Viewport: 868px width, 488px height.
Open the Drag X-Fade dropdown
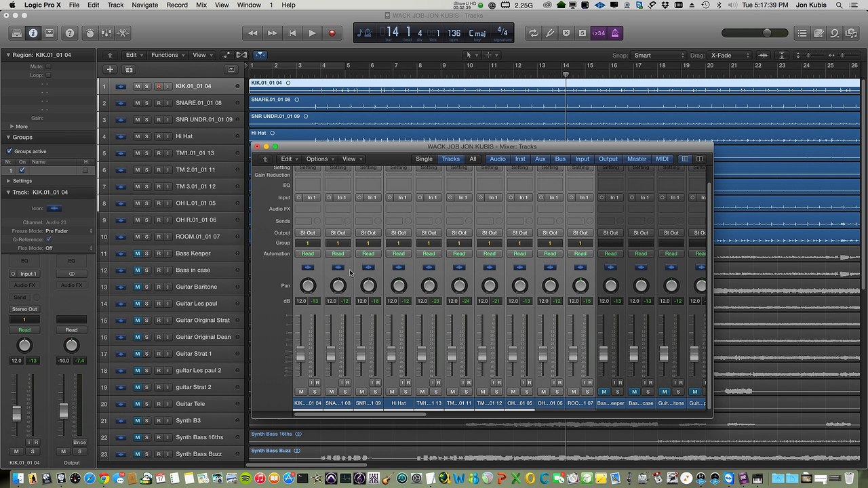[x=730, y=55]
